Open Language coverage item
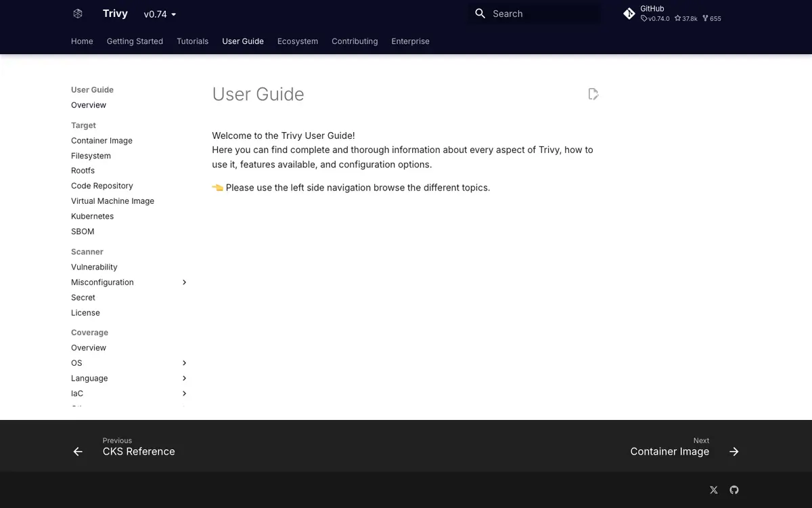 point(89,379)
